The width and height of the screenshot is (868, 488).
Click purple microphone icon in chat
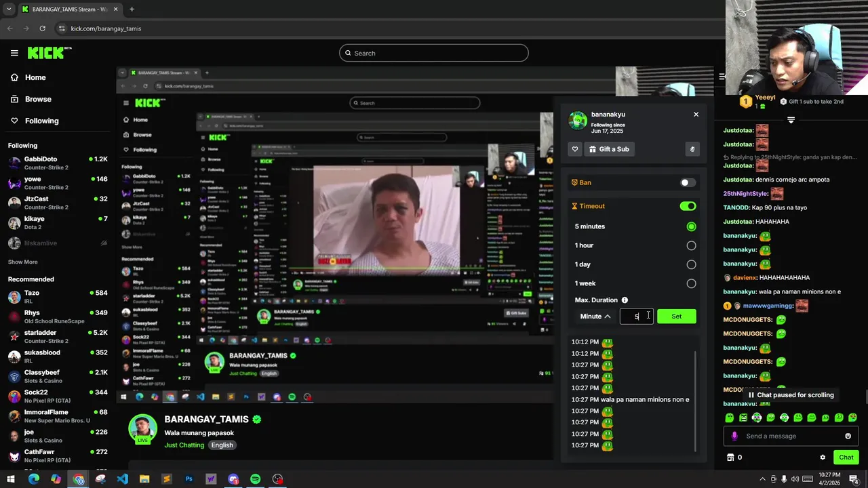(x=734, y=436)
